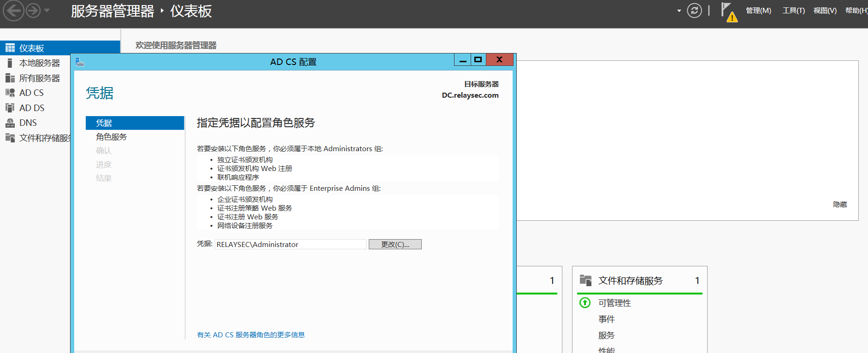The width and height of the screenshot is (868, 353).
Task: Open 可管理性 in 文件和存储服务 tile
Action: (614, 303)
